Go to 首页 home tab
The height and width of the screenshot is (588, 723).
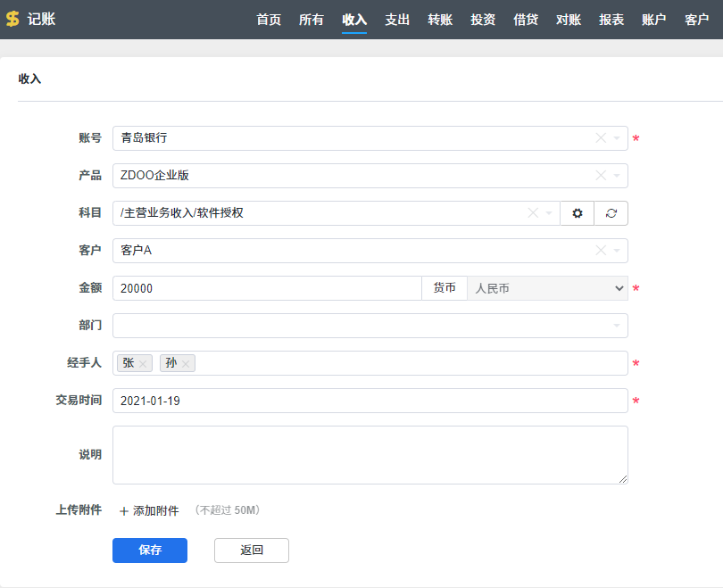269,20
